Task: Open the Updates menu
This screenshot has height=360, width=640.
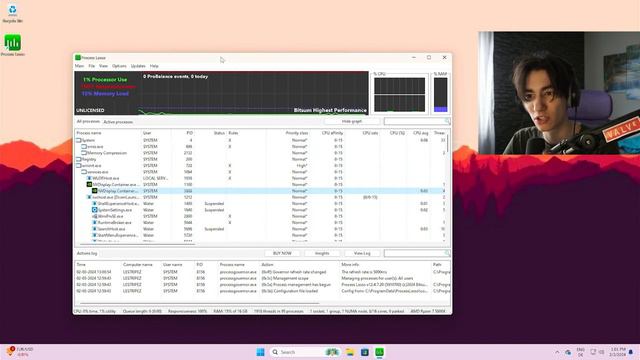Action: tap(138, 66)
